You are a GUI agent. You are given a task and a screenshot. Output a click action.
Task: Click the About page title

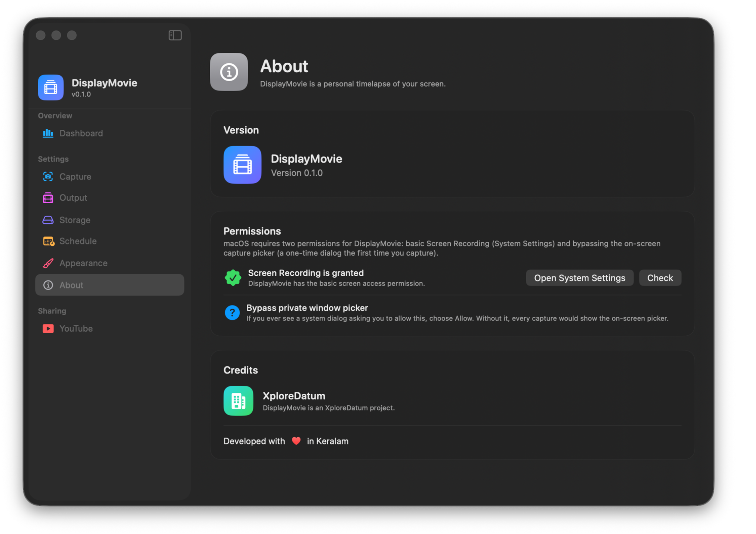pos(284,66)
